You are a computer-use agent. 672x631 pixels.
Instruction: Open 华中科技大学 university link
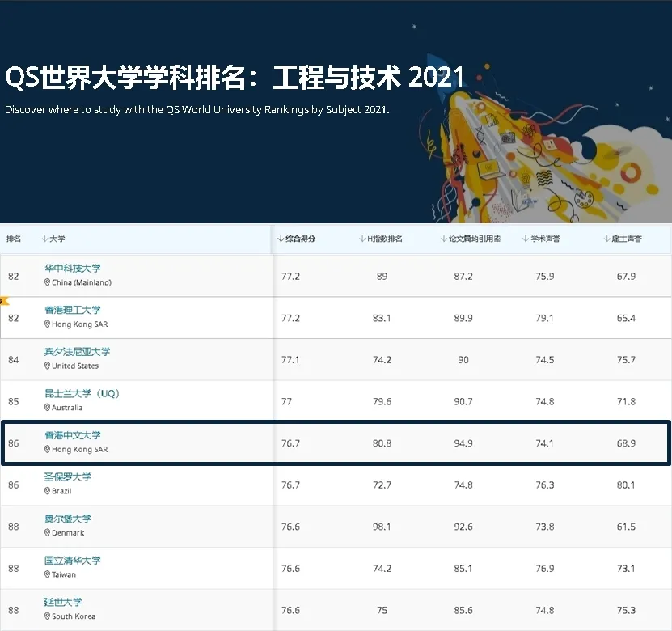(73, 269)
